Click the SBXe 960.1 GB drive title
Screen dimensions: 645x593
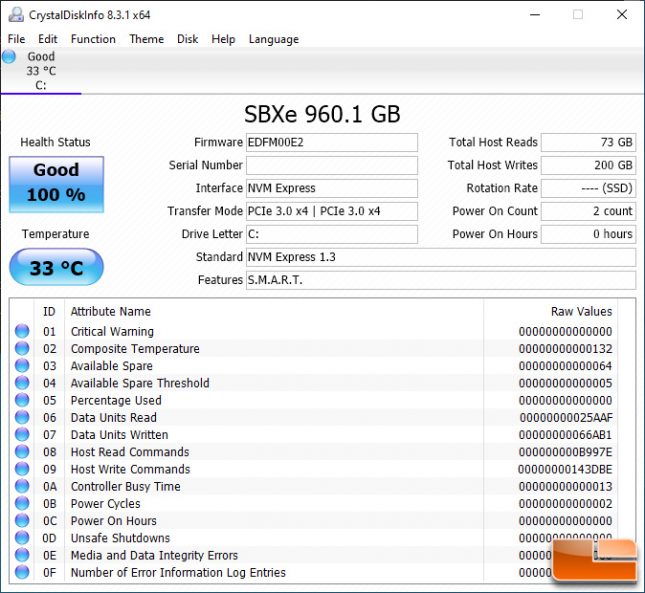(x=322, y=114)
